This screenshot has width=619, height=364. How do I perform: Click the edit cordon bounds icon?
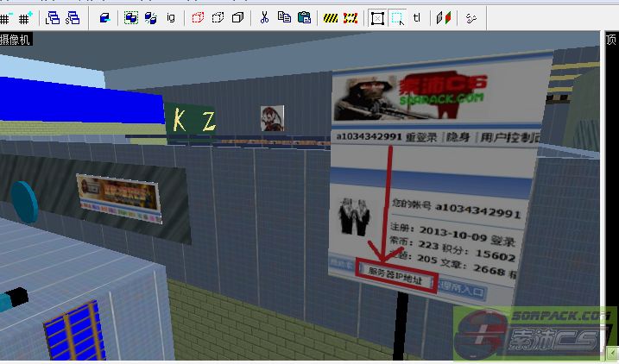(x=351, y=17)
